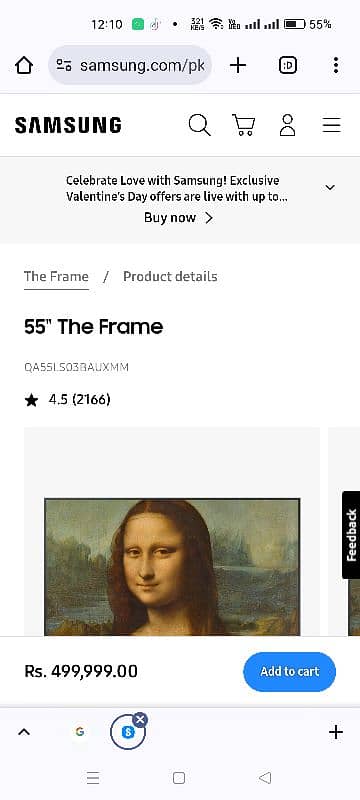Open the shopping cart icon
The image size is (360, 800).
click(x=244, y=125)
